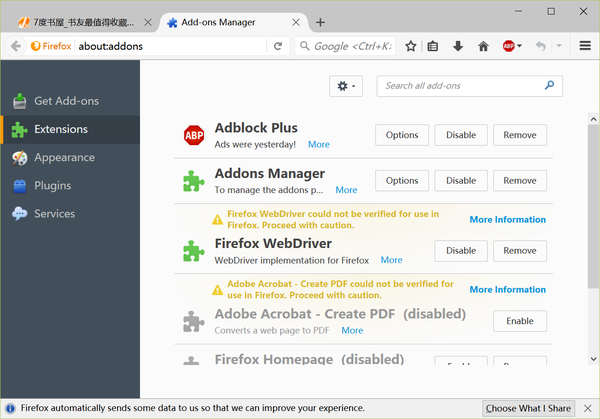Click More Information link for Firefox WebDriver warning
This screenshot has height=419, width=600.
(x=507, y=219)
